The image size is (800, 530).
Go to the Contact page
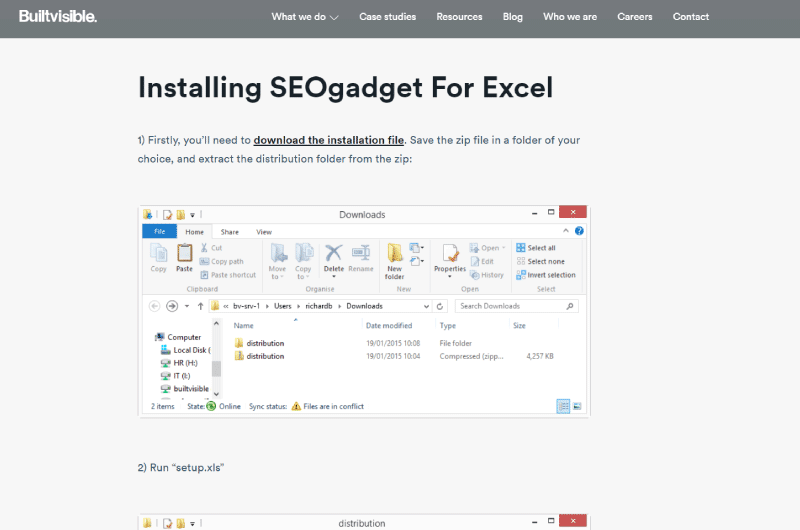(691, 17)
